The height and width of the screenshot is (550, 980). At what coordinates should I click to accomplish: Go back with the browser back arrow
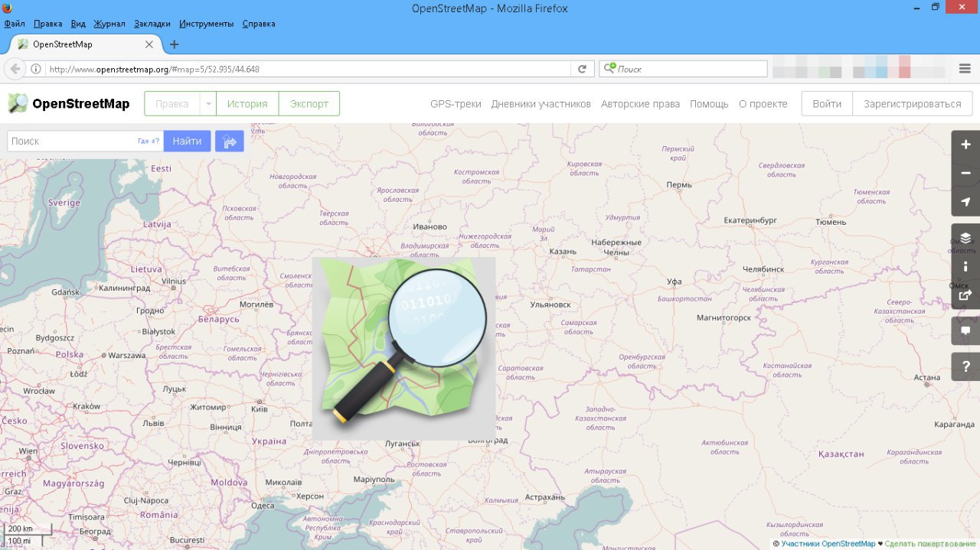click(15, 69)
